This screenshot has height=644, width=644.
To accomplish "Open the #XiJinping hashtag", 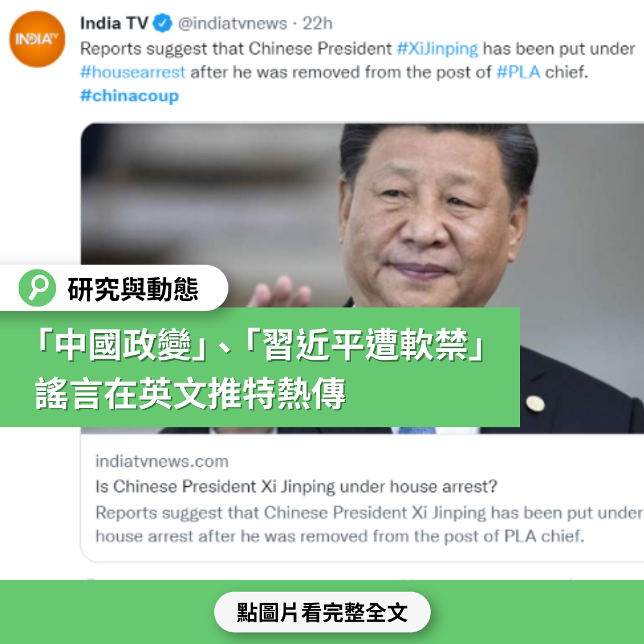I will pos(437,48).
